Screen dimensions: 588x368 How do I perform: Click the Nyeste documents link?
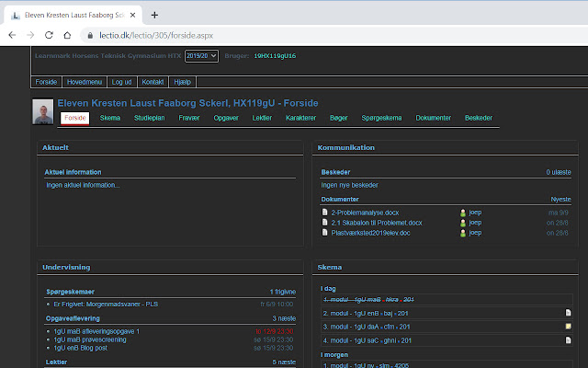pos(560,200)
